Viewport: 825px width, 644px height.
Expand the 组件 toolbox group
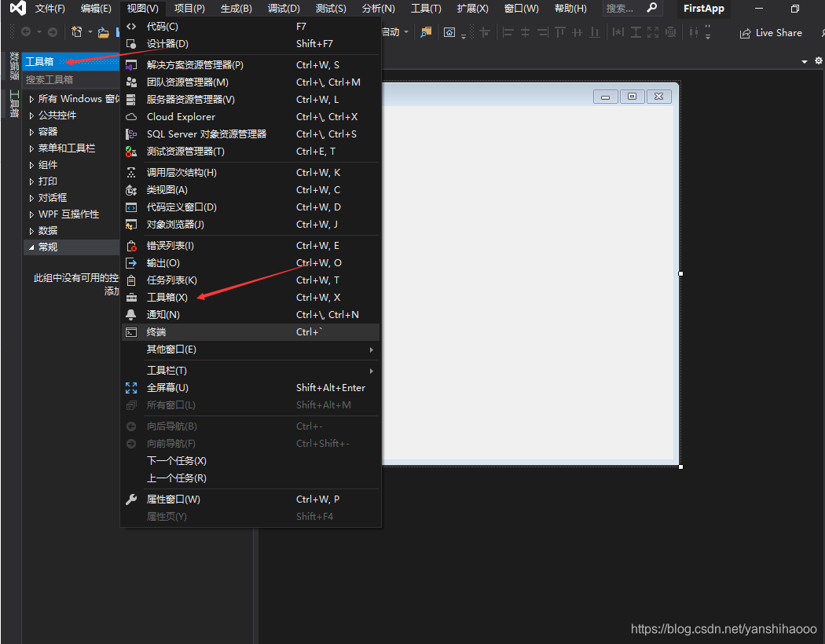click(31, 165)
